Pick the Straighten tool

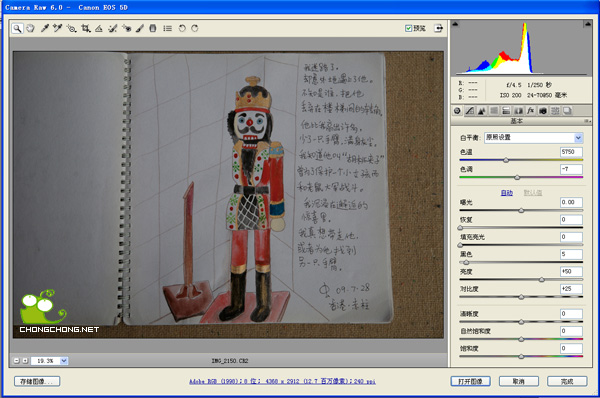pyautogui.click(x=99, y=28)
